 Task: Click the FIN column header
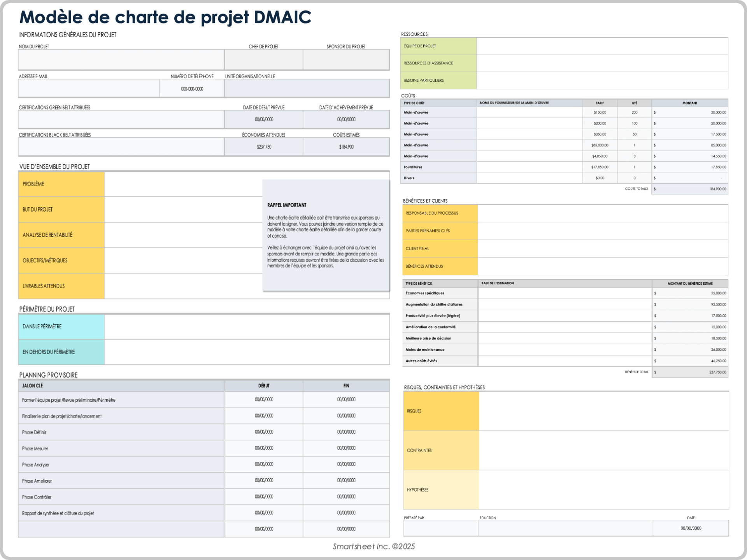click(x=346, y=386)
